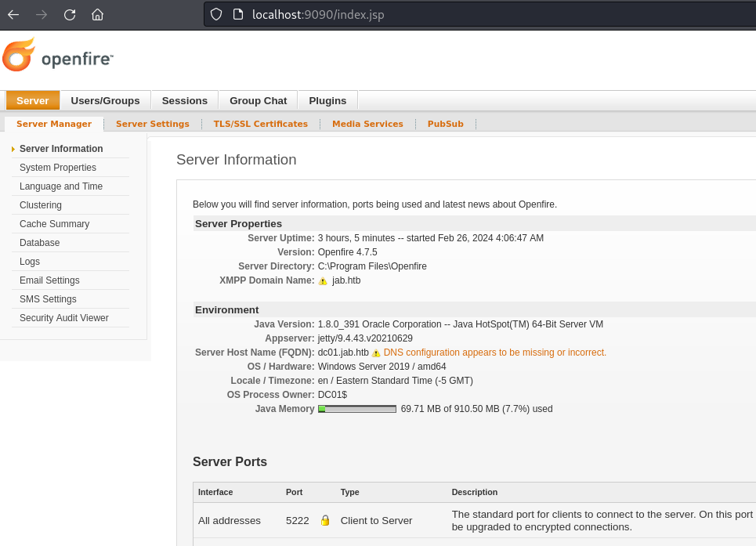
Task: Click the arrow beside Server Information
Action: point(13,150)
